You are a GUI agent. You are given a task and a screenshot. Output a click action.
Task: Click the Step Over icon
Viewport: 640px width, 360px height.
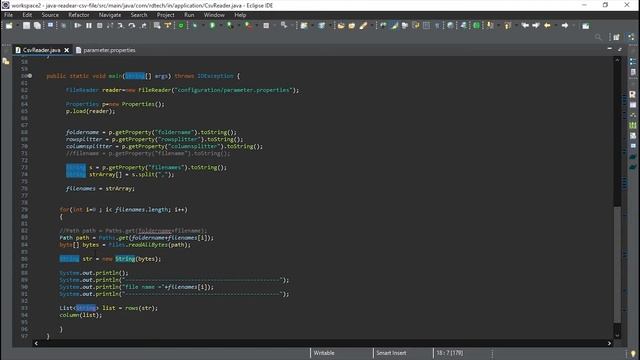pos(132,26)
